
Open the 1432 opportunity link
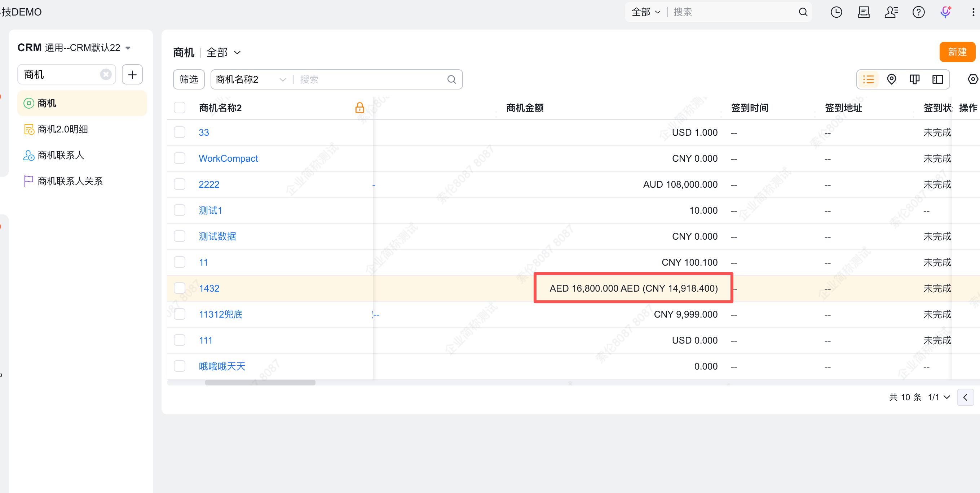click(209, 288)
